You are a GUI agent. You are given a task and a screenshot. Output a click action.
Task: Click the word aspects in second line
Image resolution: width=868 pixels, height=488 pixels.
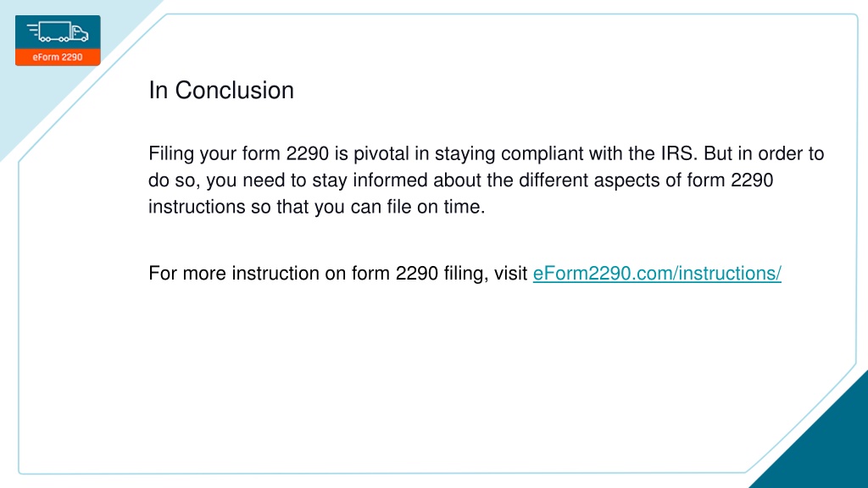(626, 180)
